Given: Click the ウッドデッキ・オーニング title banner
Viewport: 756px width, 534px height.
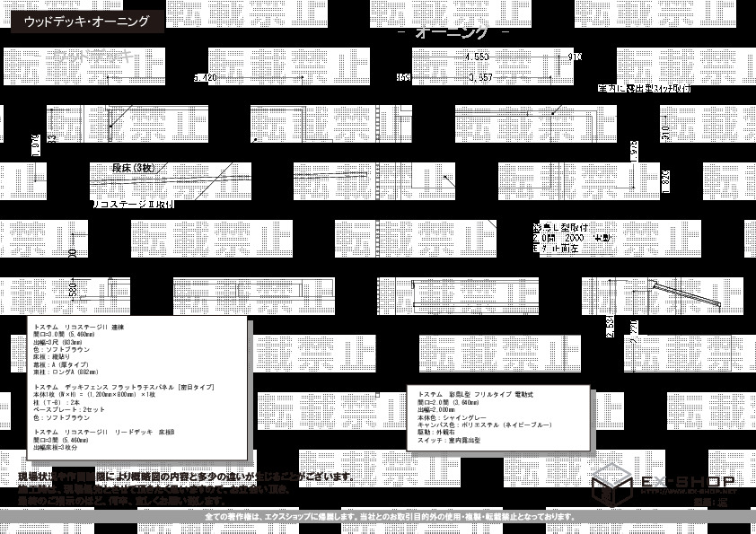Looking at the screenshot, I should pos(87,22).
